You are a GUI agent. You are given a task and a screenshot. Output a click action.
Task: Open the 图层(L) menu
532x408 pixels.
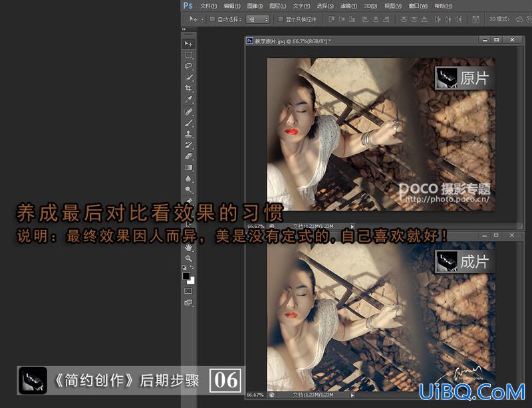pyautogui.click(x=277, y=6)
